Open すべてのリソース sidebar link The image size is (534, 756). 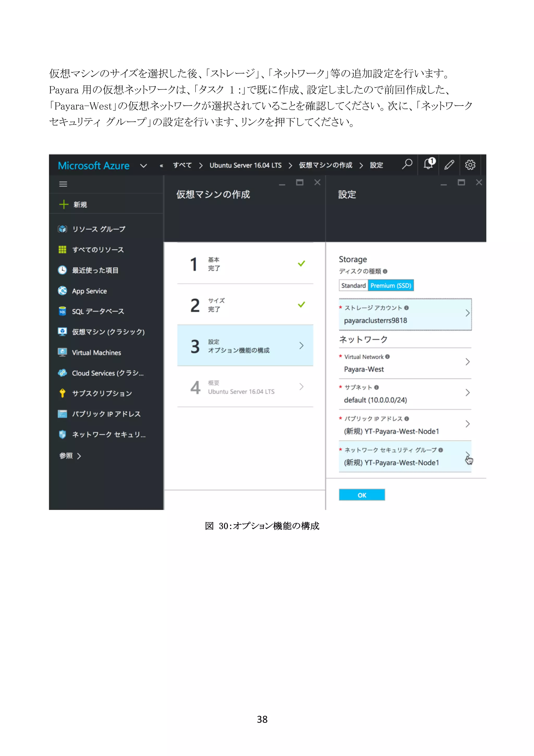(98, 250)
